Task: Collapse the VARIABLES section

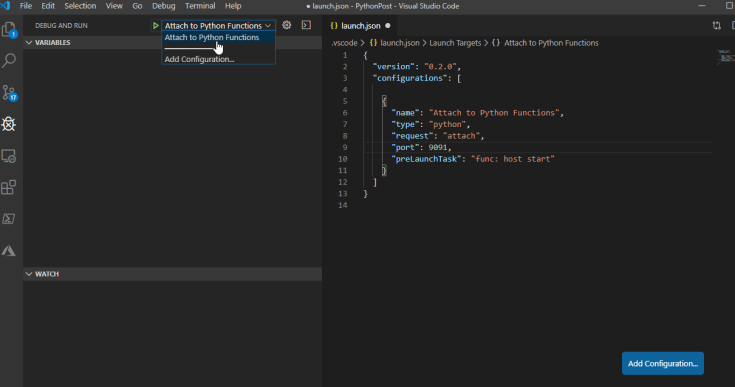Action: pyautogui.click(x=172, y=43)
